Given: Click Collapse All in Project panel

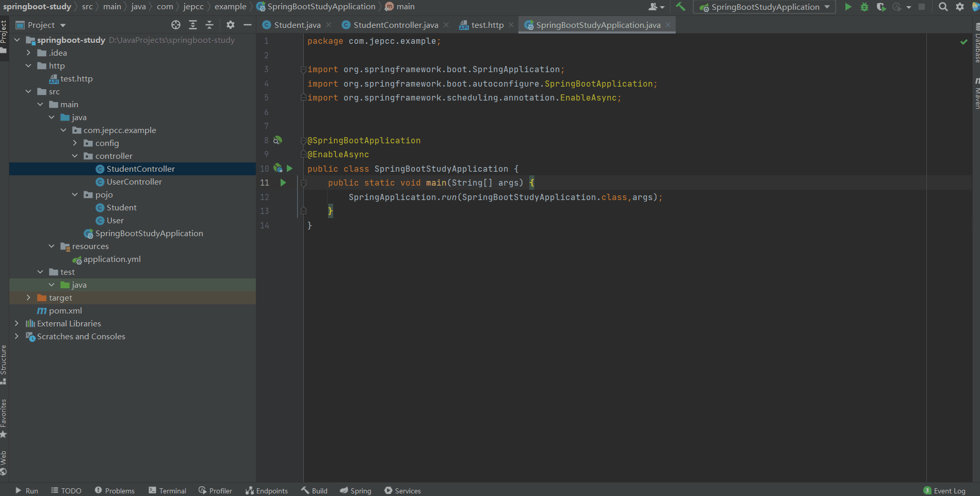Looking at the screenshot, I should (209, 25).
